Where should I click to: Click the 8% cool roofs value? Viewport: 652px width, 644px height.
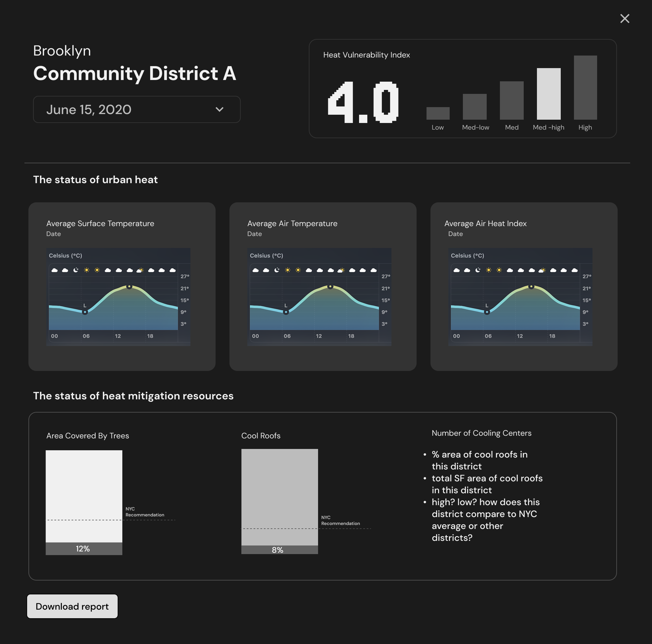277,550
